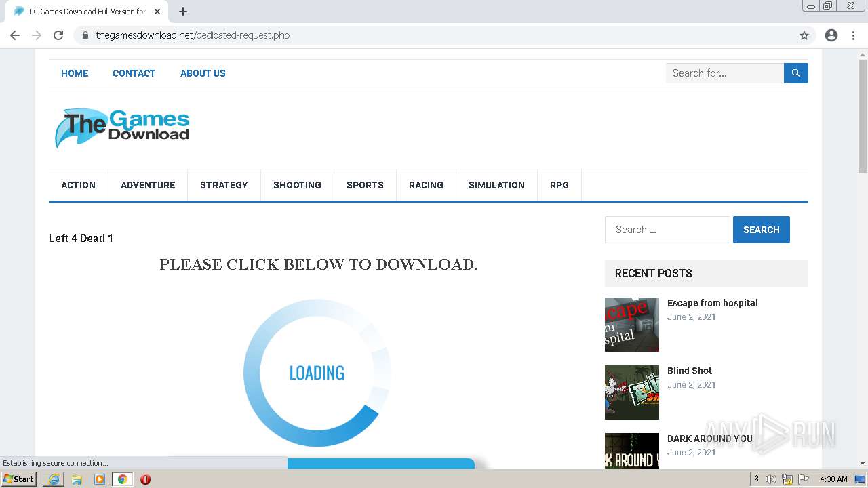Select the ACTION category tab
Image resolution: width=868 pixels, height=488 pixels.
[78, 185]
